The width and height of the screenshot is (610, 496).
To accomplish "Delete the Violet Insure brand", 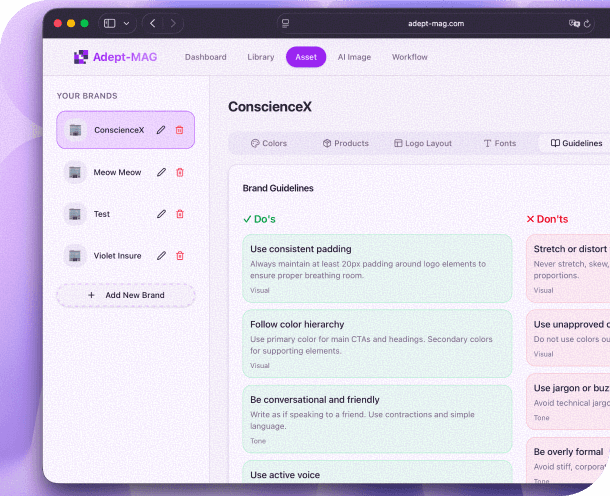I will click(180, 256).
